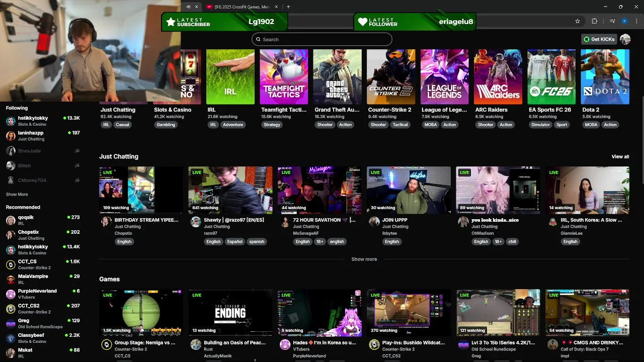Image resolution: width=644 pixels, height=362 pixels.
Task: Expand Following list with Show More
Action: tap(17, 194)
